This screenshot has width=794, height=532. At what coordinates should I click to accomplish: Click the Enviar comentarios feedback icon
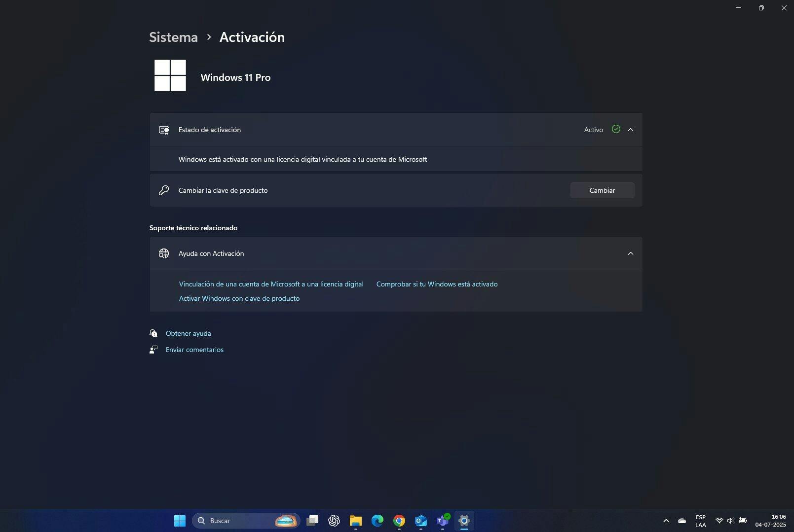(x=153, y=350)
